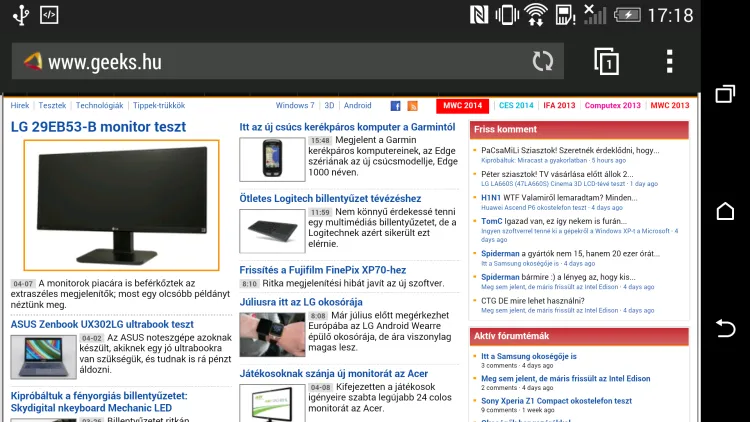Image resolution: width=750 pixels, height=422 pixels.
Task: Tap the geeks.hu site icon in address bar
Action: click(33, 62)
